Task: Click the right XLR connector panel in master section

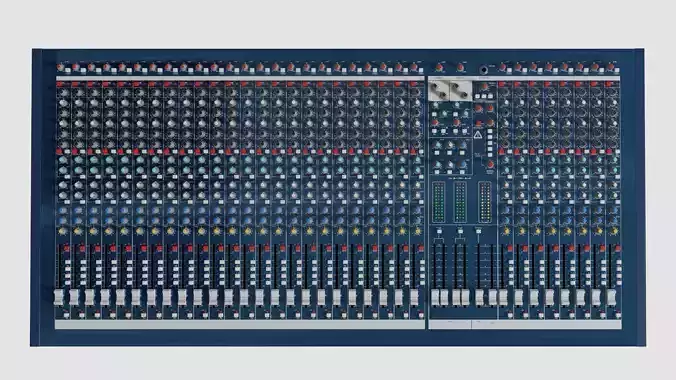Action: (x=460, y=91)
